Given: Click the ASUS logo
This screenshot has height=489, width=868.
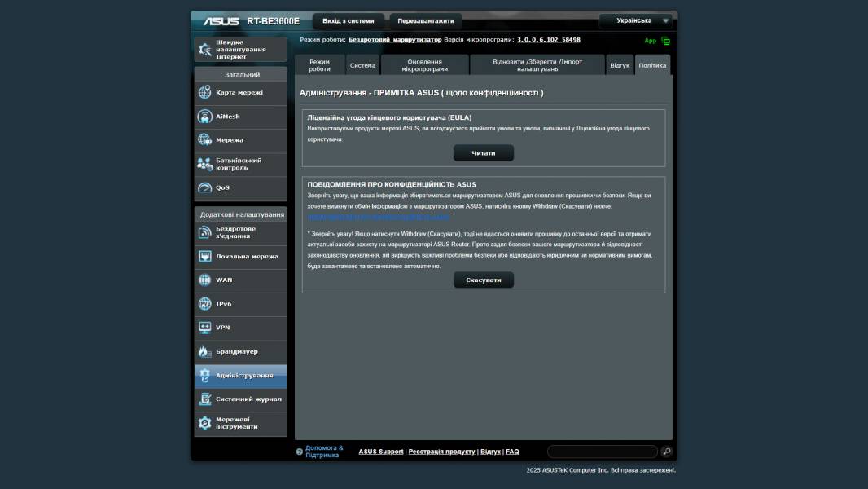Looking at the screenshot, I should [x=221, y=21].
